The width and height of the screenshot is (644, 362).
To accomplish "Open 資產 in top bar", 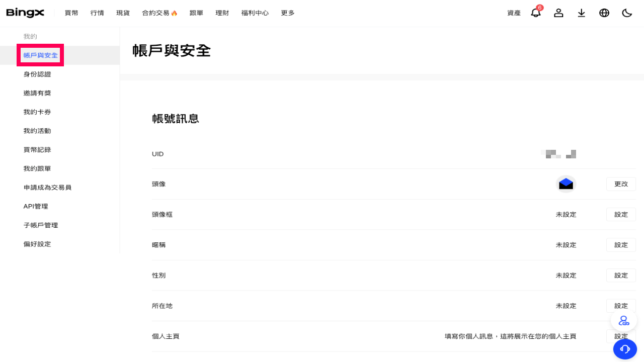I will pyautogui.click(x=514, y=13).
